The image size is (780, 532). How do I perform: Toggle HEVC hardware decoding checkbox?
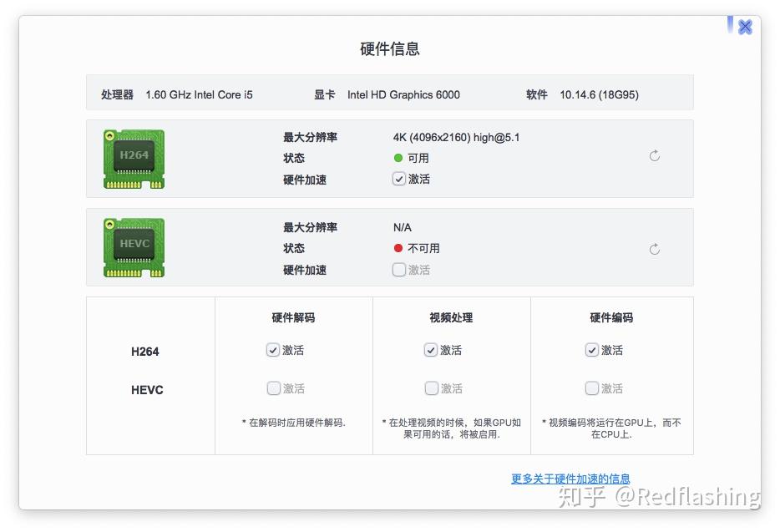274,388
